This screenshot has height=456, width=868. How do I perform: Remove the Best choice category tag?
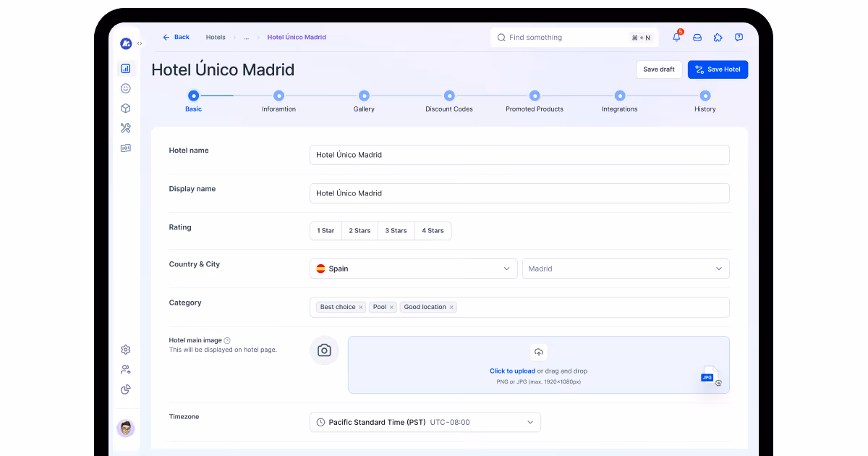point(361,308)
